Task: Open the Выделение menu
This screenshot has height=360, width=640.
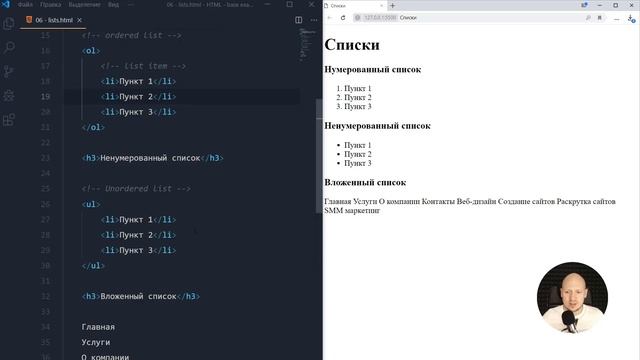Action: [84, 4]
